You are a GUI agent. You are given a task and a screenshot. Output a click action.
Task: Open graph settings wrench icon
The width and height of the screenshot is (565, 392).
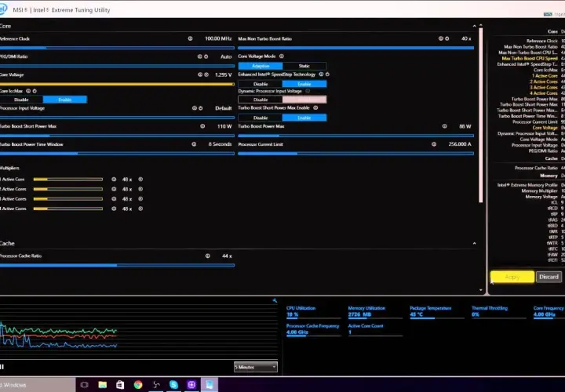tap(275, 300)
